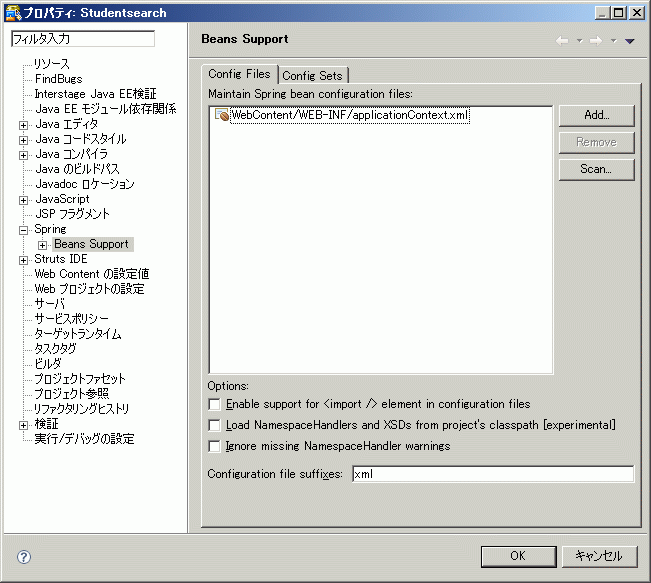
Task: Open the back history dropdown arrow
Action: (580, 41)
